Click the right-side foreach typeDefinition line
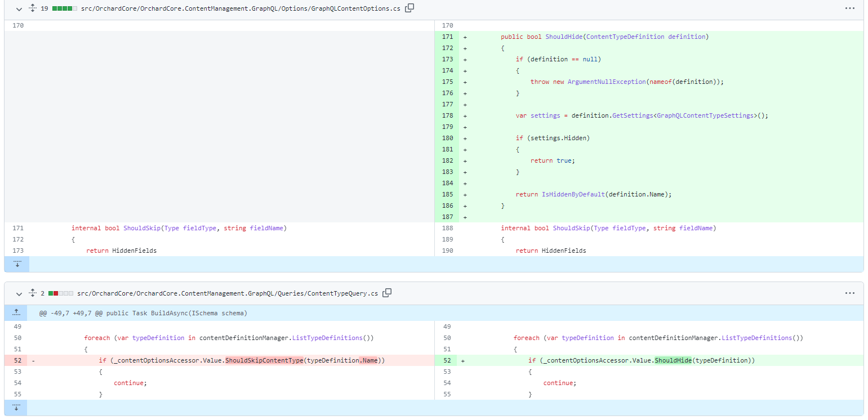The image size is (868, 420). [658, 338]
